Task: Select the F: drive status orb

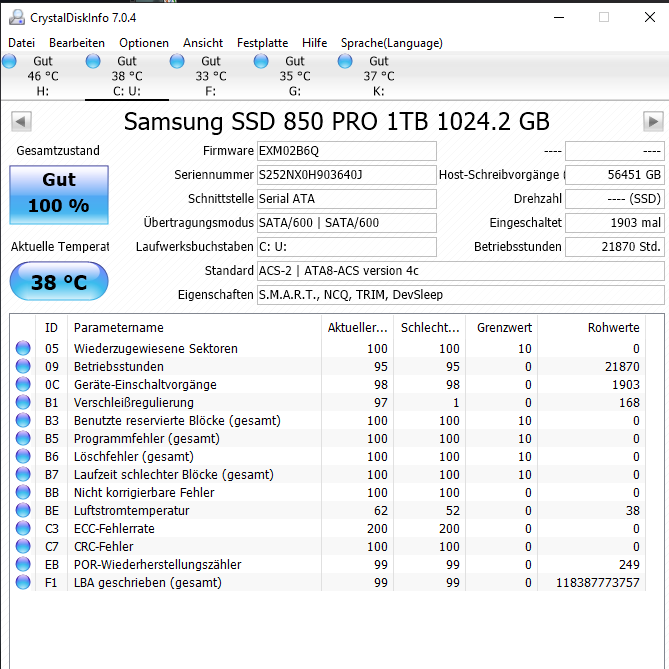Action: [x=177, y=61]
